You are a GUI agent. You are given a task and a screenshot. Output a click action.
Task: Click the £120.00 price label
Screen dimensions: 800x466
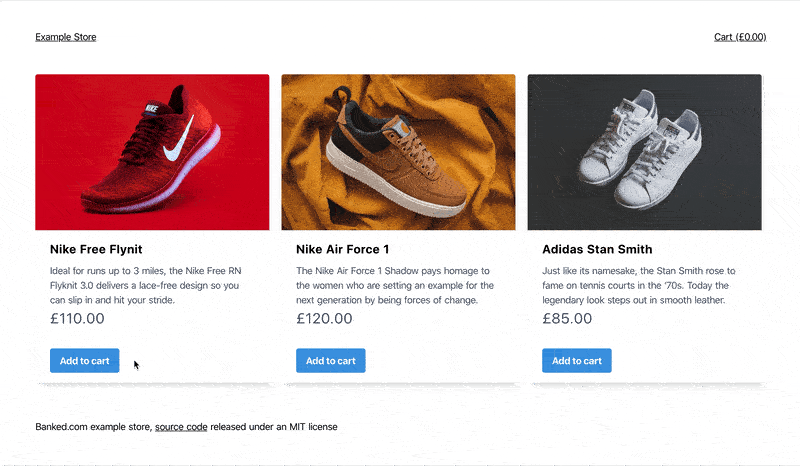pyautogui.click(x=324, y=318)
